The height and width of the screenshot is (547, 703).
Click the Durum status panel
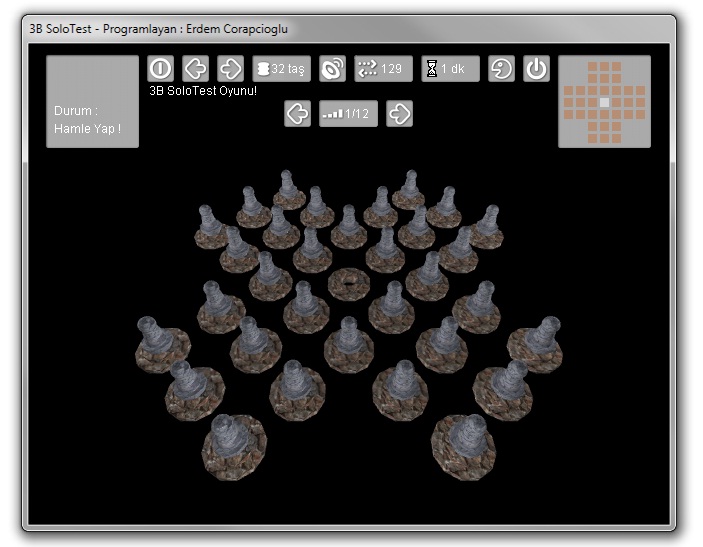click(x=92, y=101)
